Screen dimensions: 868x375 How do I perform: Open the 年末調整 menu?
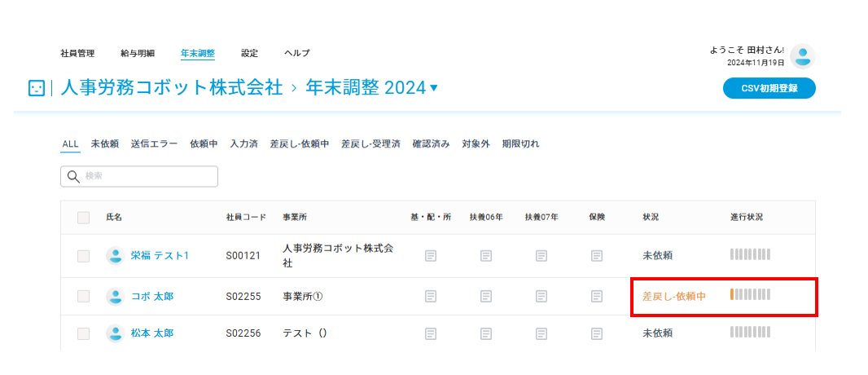(x=198, y=53)
